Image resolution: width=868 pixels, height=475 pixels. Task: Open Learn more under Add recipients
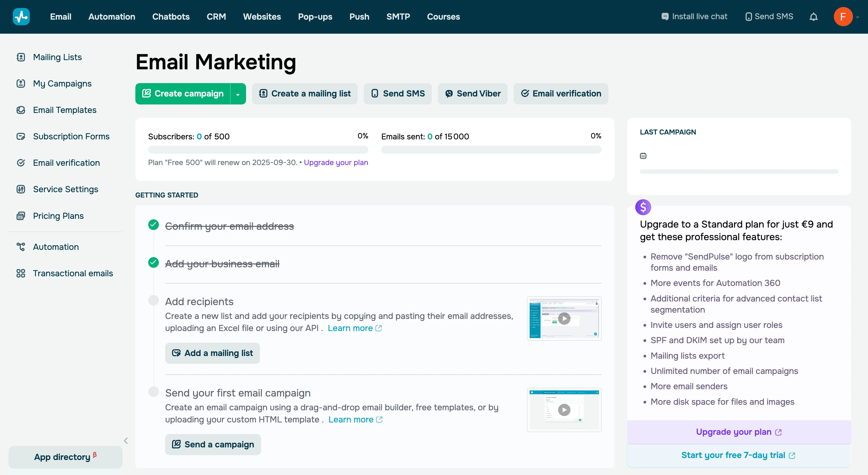pyautogui.click(x=355, y=328)
